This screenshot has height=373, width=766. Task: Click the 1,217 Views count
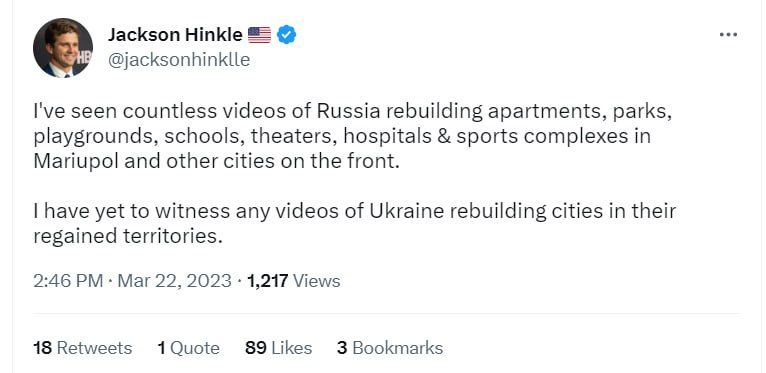point(293,281)
